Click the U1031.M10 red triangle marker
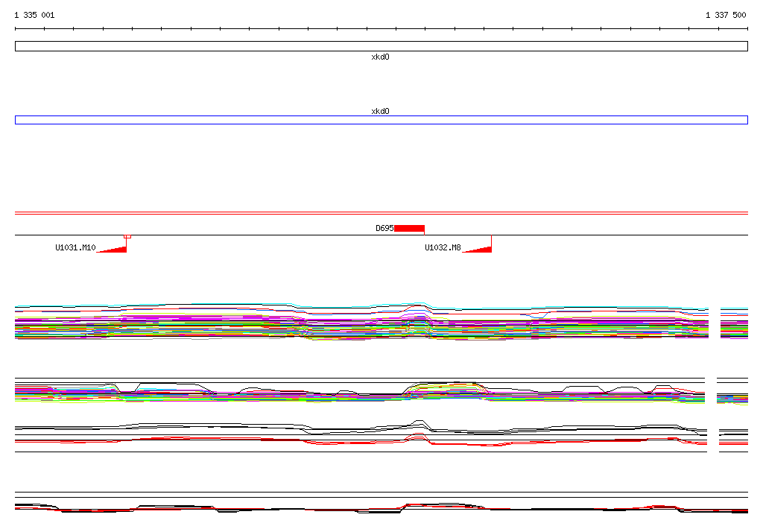 click(x=112, y=249)
